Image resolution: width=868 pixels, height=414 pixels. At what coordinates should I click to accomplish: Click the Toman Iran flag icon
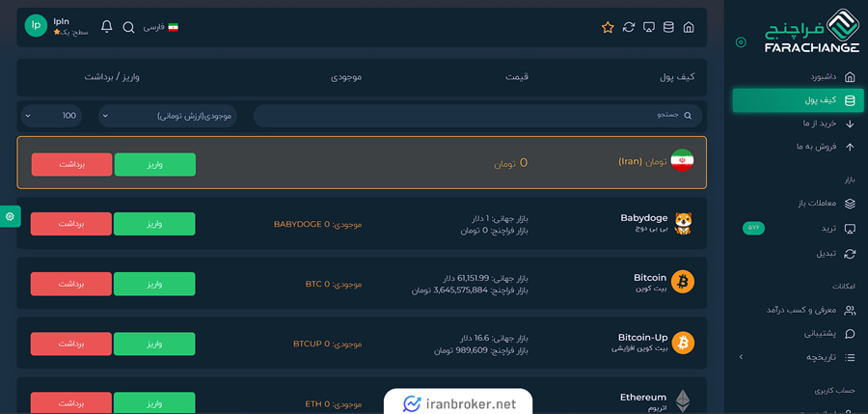point(682,160)
